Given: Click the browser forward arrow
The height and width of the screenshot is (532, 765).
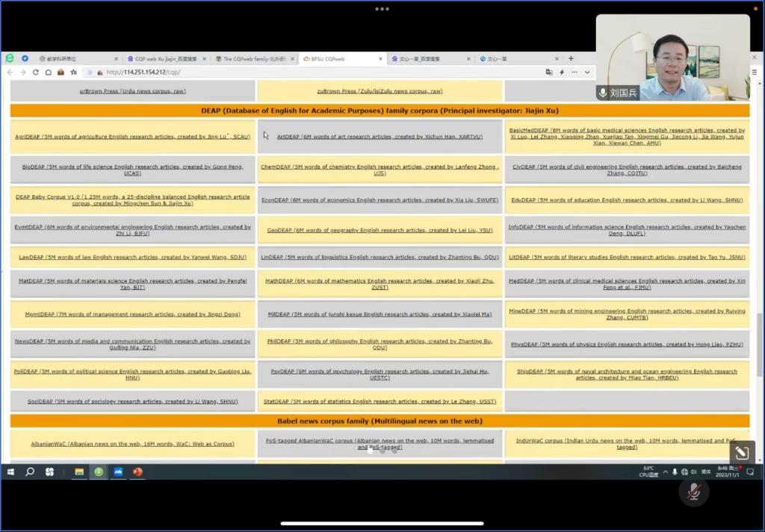Looking at the screenshot, I should point(23,72).
